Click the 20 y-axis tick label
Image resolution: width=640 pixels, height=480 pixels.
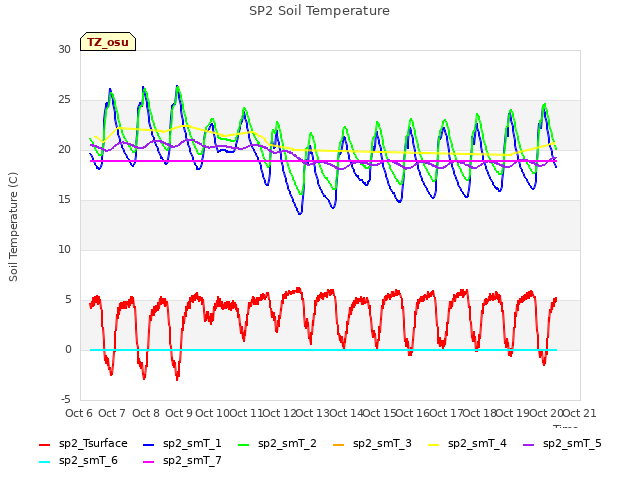(64, 149)
